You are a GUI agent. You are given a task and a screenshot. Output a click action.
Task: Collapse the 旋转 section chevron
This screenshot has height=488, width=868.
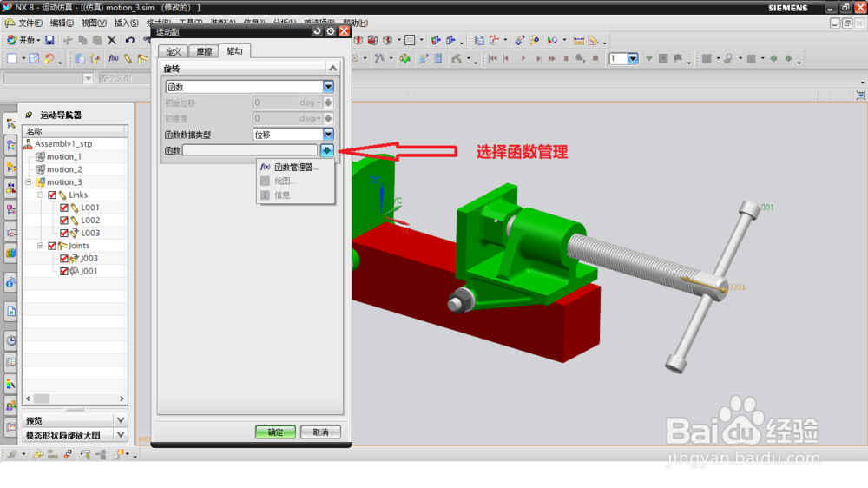[x=332, y=68]
